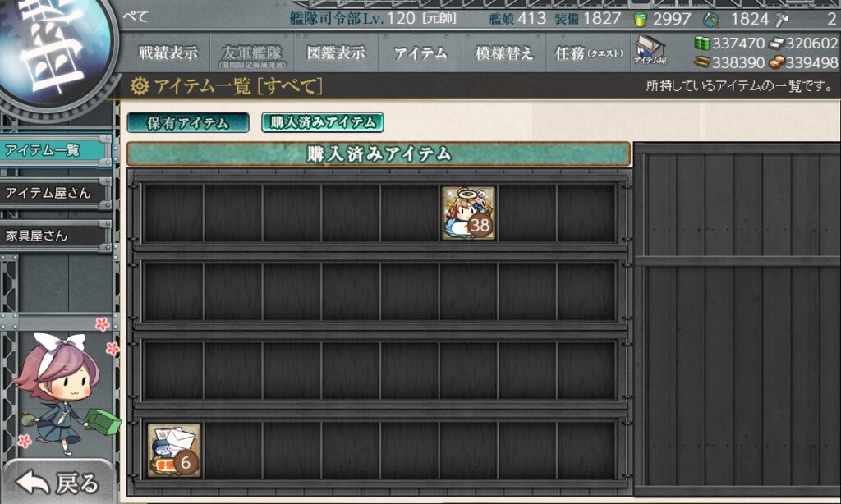Viewport: 841px width, 504px height.
Task: Click the steel resource icon
Action: pyautogui.click(x=776, y=44)
